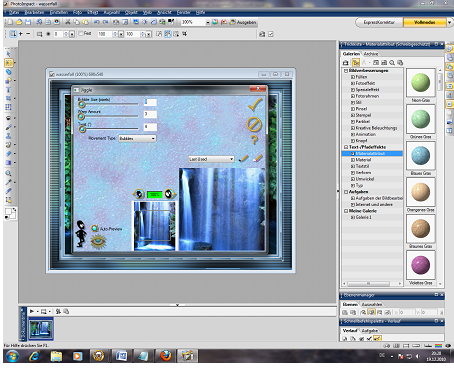Viewport: 454px width, 375px height.
Task: Open Jiggle help with the question mark icon
Action: 254,140
